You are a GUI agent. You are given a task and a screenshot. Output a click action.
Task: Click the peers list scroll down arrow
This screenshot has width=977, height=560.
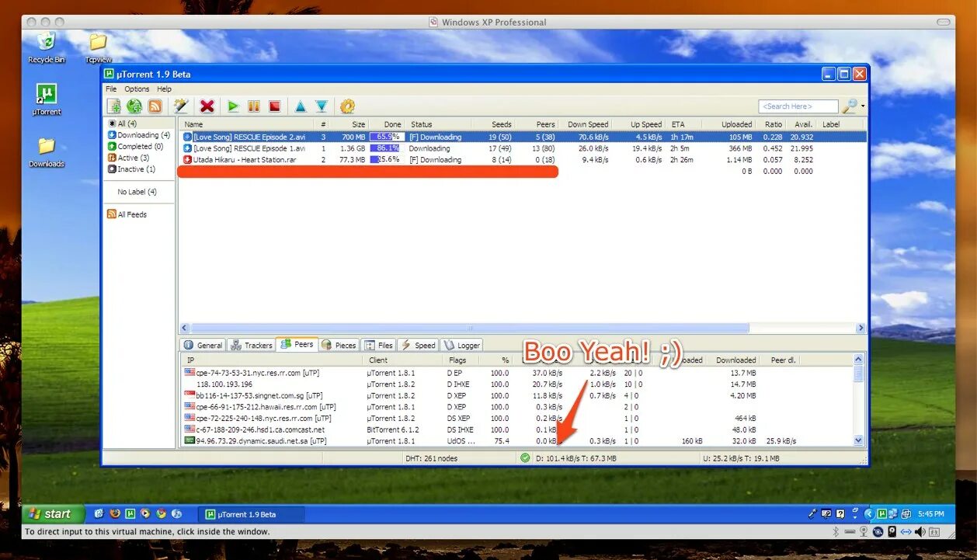[x=859, y=440]
